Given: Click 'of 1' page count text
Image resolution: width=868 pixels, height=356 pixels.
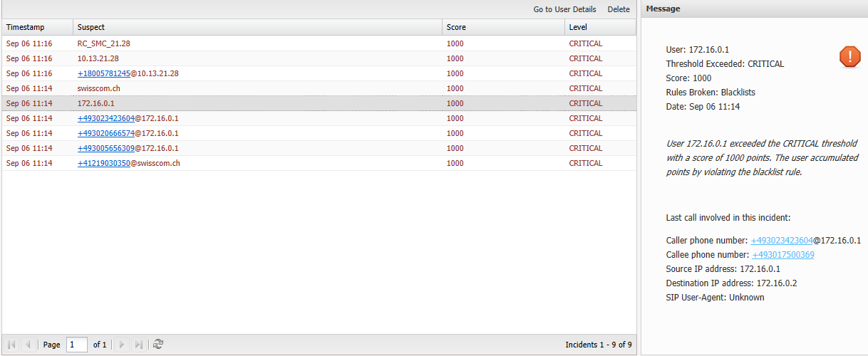Looking at the screenshot, I should (100, 345).
